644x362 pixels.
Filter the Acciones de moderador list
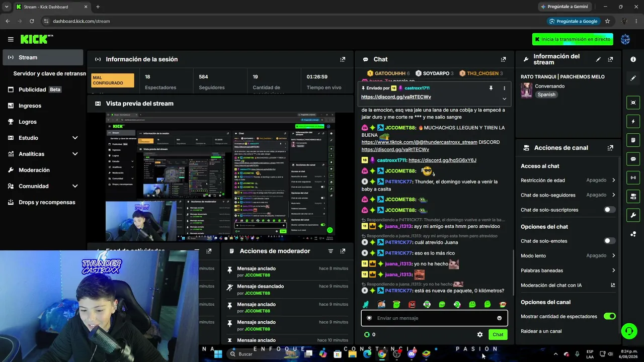[x=331, y=251]
